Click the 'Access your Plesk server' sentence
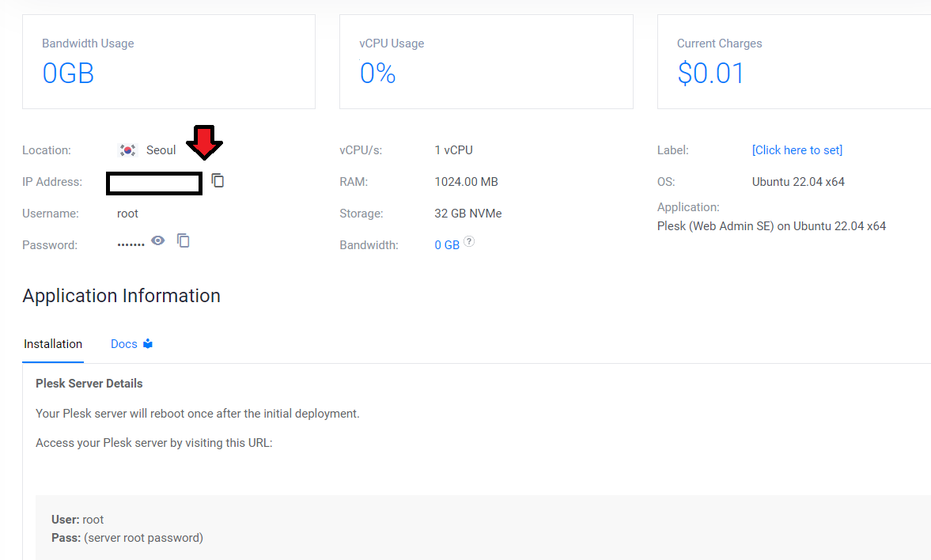931x560 pixels. (x=153, y=443)
